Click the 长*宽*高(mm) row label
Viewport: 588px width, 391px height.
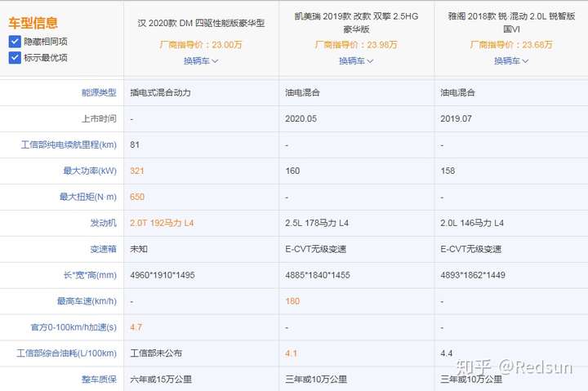[90, 275]
